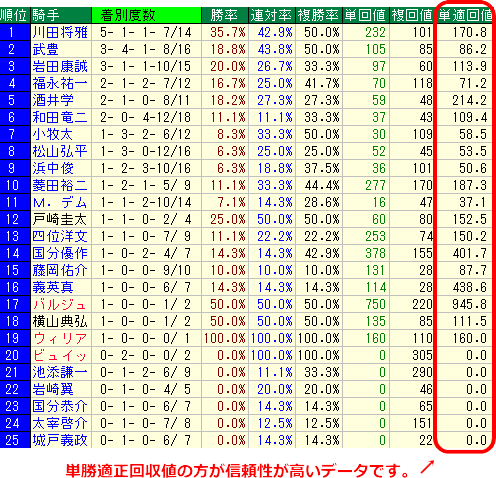Viewport: 496px width, 478px height.
Task: Select the 城戸義政 jockey link
Action: 60,440
